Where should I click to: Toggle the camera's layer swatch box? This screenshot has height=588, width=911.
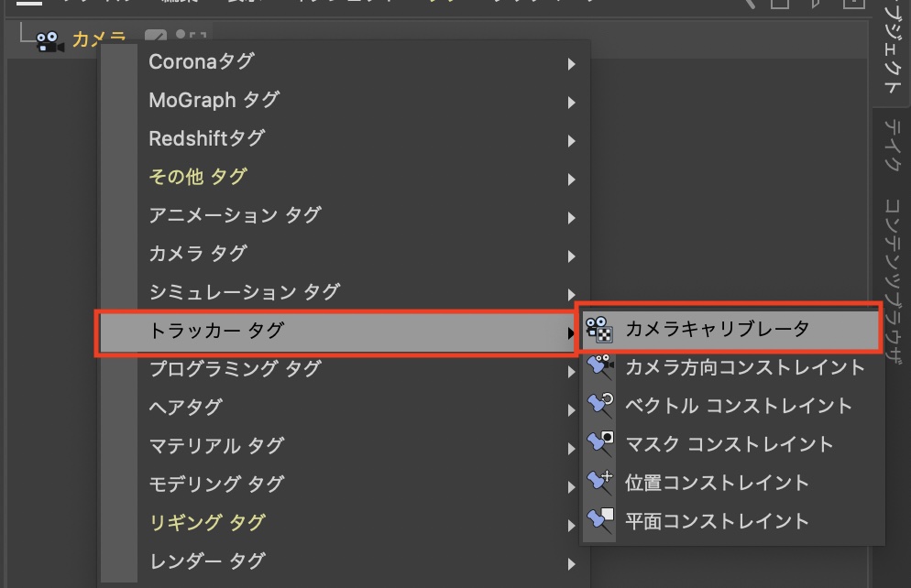click(x=156, y=38)
